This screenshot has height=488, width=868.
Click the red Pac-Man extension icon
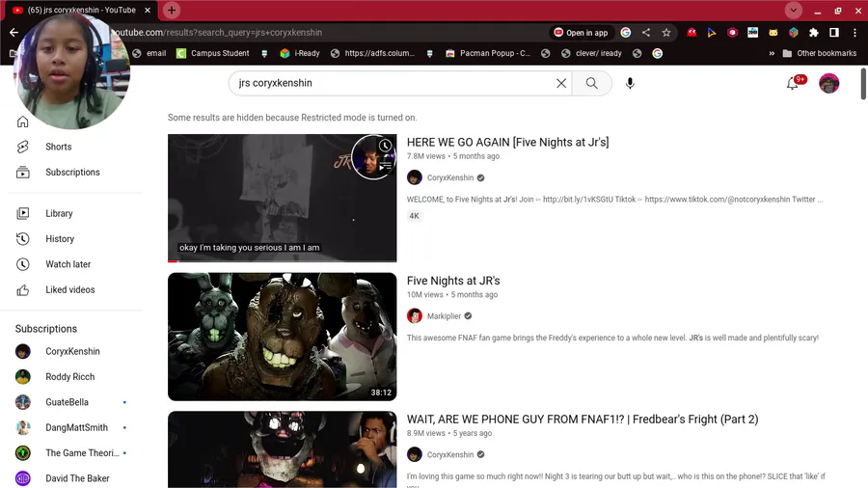point(692,33)
